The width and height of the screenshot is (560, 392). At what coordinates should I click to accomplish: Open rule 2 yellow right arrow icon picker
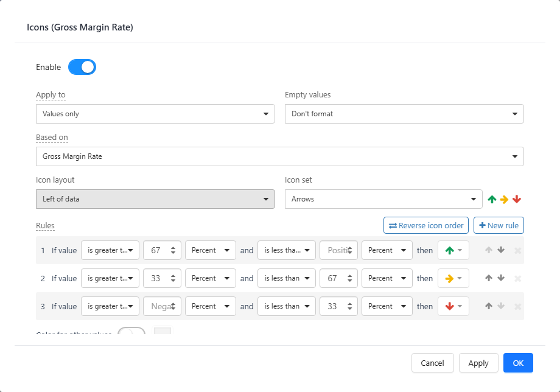pyautogui.click(x=453, y=278)
